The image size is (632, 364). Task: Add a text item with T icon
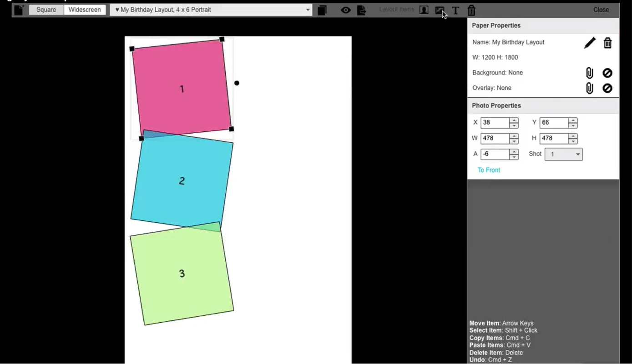(455, 10)
